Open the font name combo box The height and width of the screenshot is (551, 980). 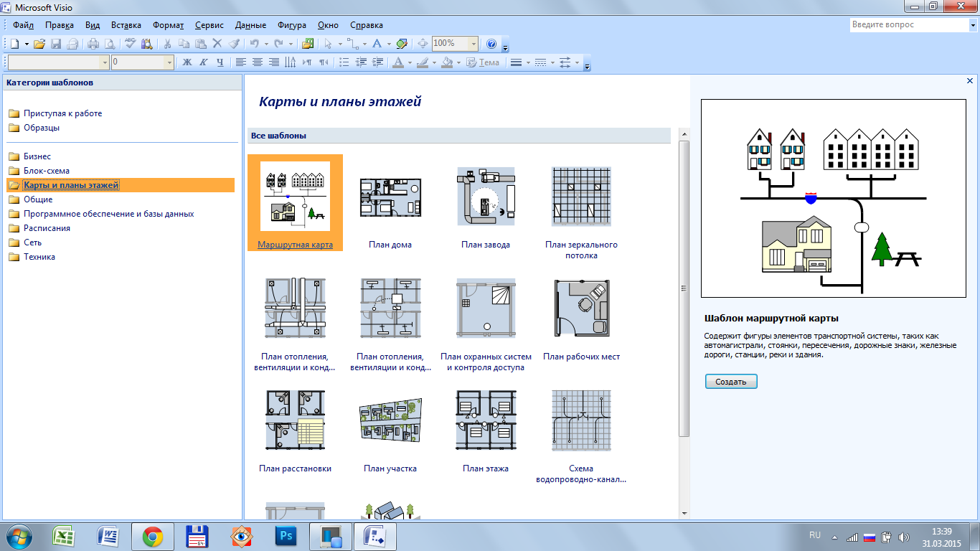105,62
